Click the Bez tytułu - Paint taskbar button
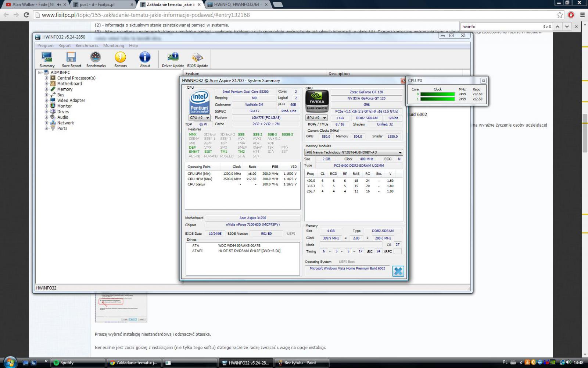588x368 pixels. click(x=301, y=362)
